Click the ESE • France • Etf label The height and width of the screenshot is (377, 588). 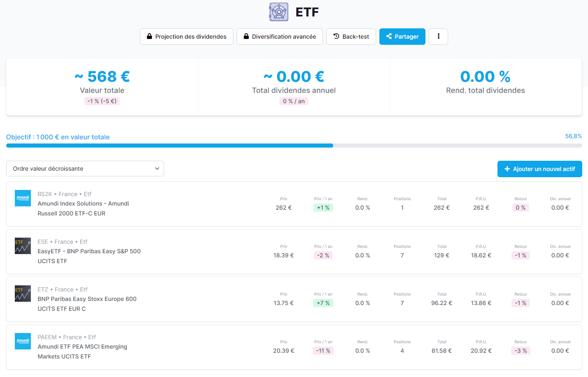pyautogui.click(x=63, y=242)
